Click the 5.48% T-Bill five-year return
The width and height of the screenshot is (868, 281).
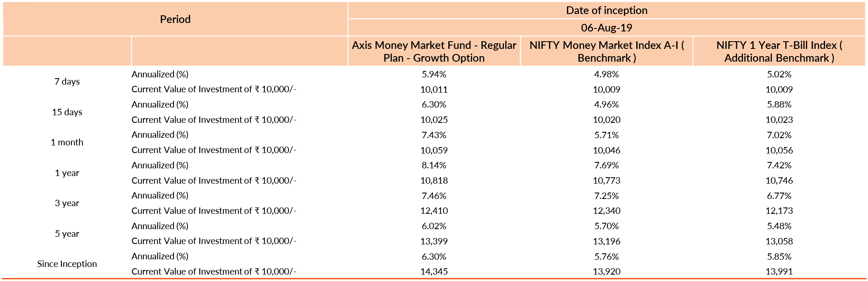coord(779,226)
